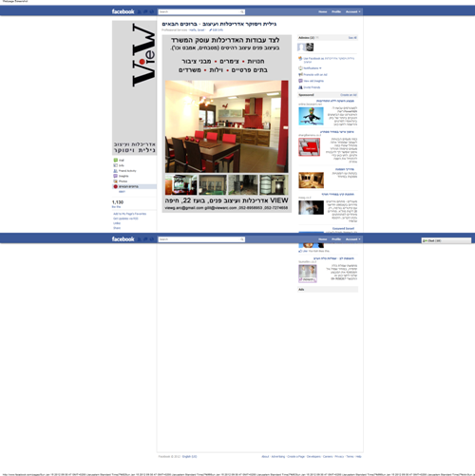The height and width of the screenshot is (476, 475).
Task: Click the footer Developers link
Action: pos(313,456)
